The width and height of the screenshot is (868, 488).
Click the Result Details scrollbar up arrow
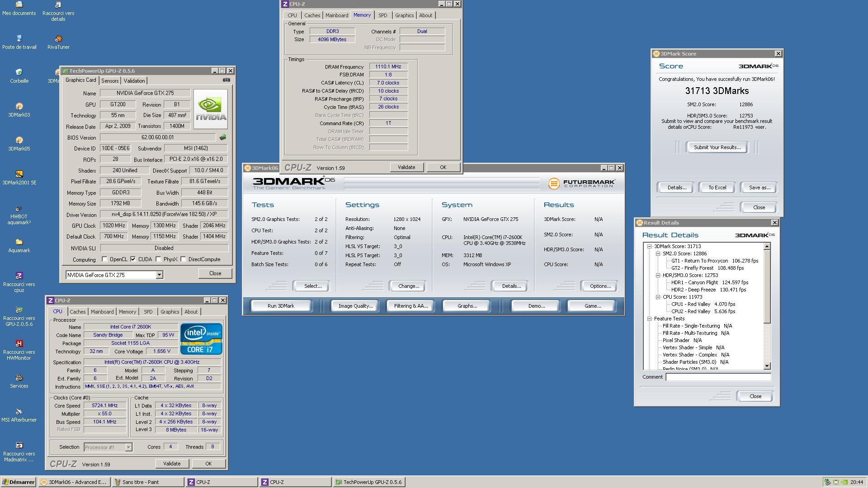pos(767,246)
